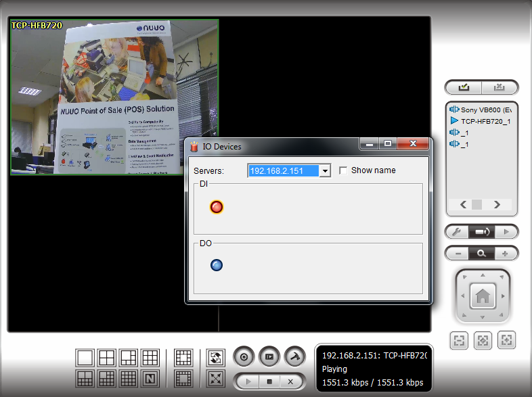Viewport: 532px width, 397px height.
Task: Switch to the 2x2 quad view layout
Action: point(107,357)
